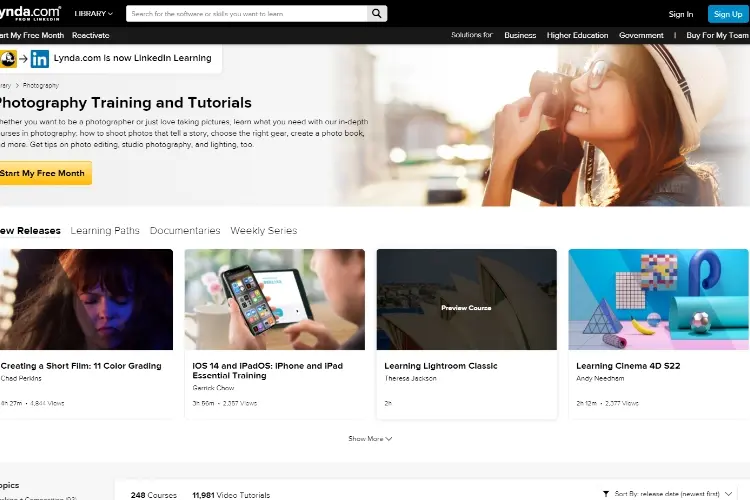This screenshot has height=500, width=750.
Task: Open the Business solutions menu item
Action: (x=520, y=35)
